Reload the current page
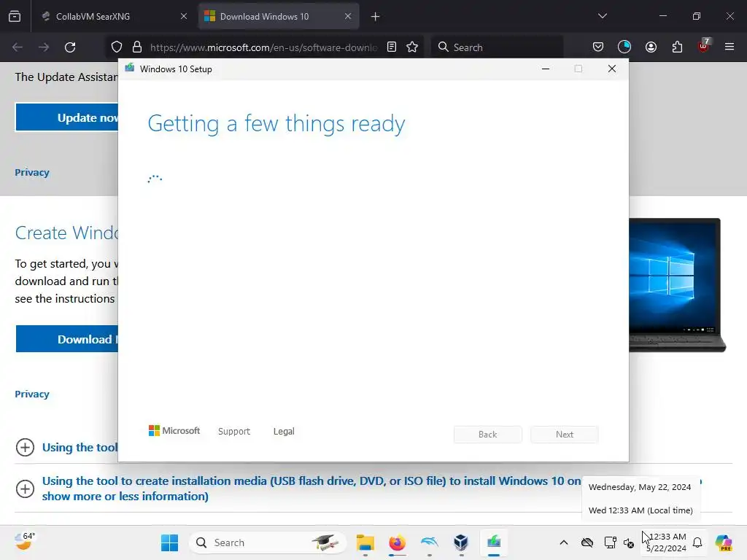Screen dimensions: 747x560 click(x=70, y=47)
